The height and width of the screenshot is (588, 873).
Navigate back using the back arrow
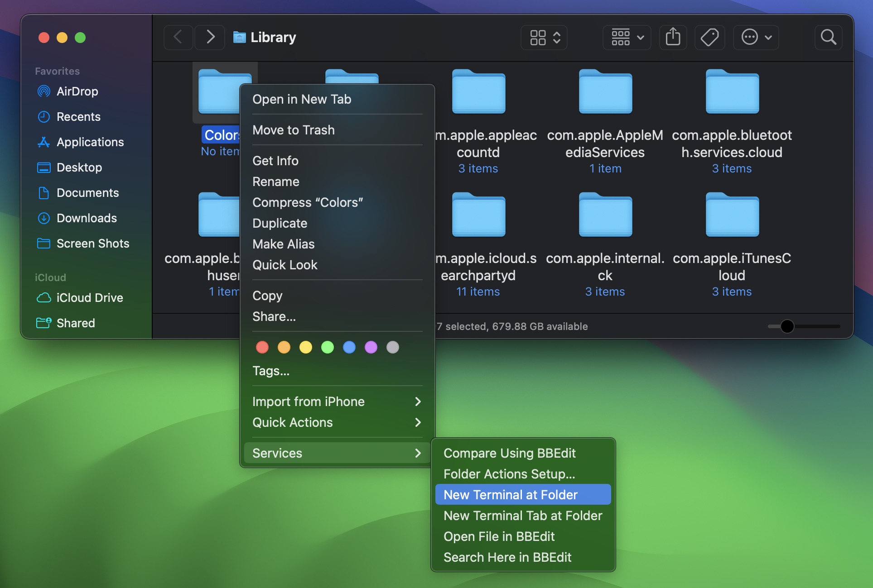point(178,37)
